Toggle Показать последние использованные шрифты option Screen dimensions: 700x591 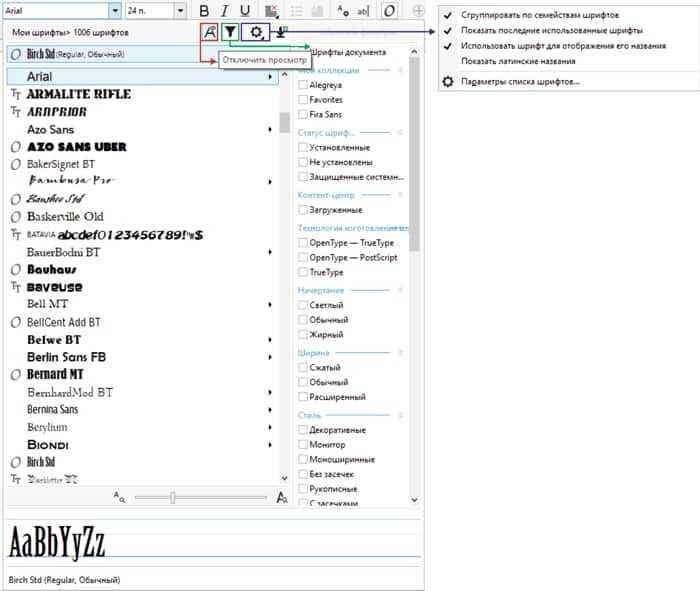pos(568,30)
